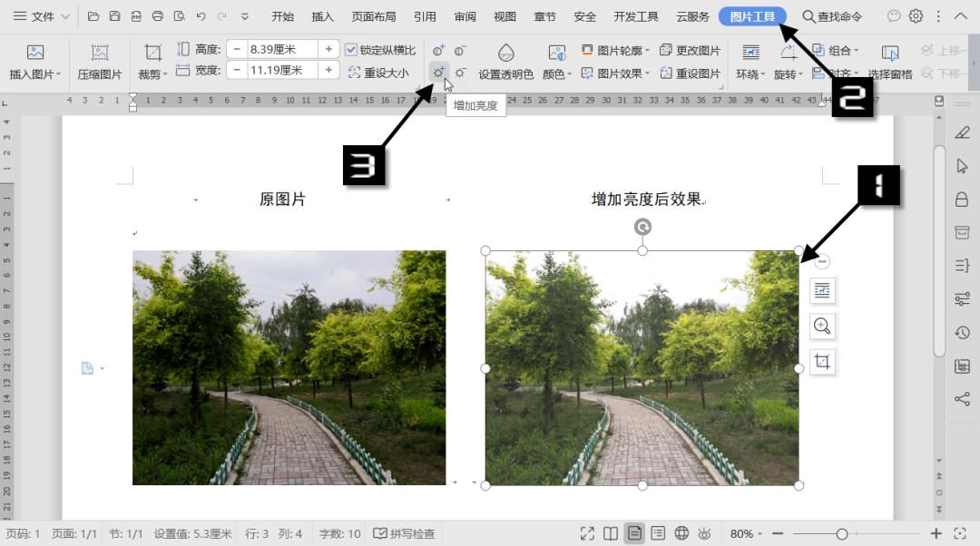Viewport: 980px width, 546px height.
Task: Click the crop icon beside the selected picture
Action: click(x=822, y=361)
